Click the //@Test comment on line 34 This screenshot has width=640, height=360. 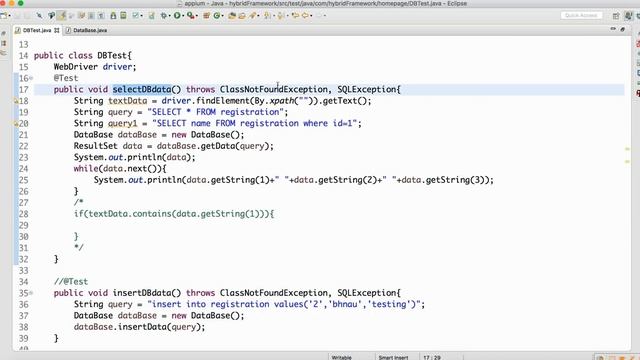pos(71,282)
